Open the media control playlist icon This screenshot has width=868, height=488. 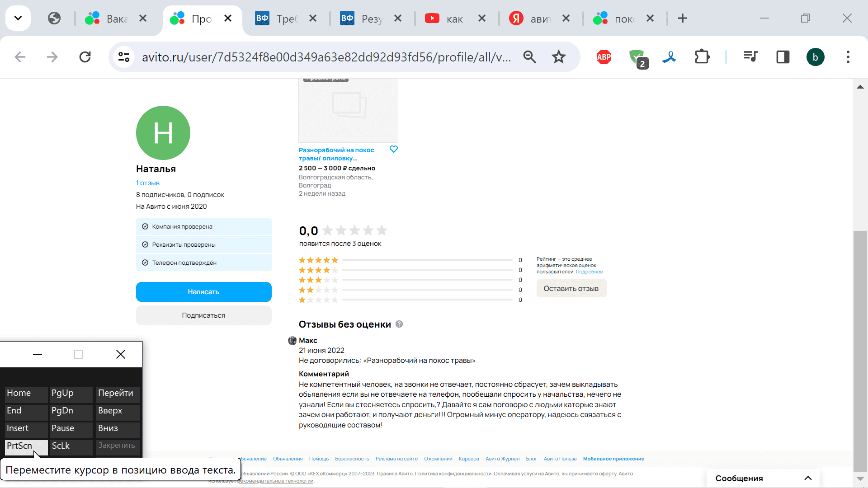point(750,57)
